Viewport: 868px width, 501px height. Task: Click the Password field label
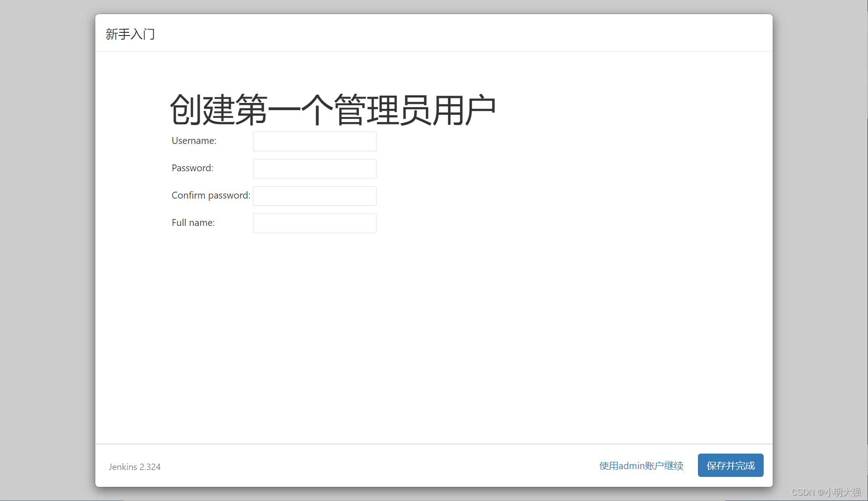tap(192, 168)
